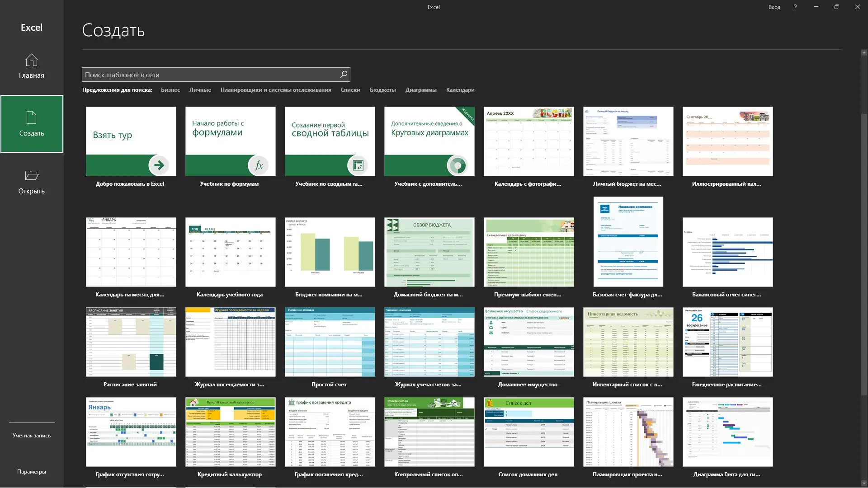
Task: Click green arrow on Взять тур tile
Action: [159, 165]
